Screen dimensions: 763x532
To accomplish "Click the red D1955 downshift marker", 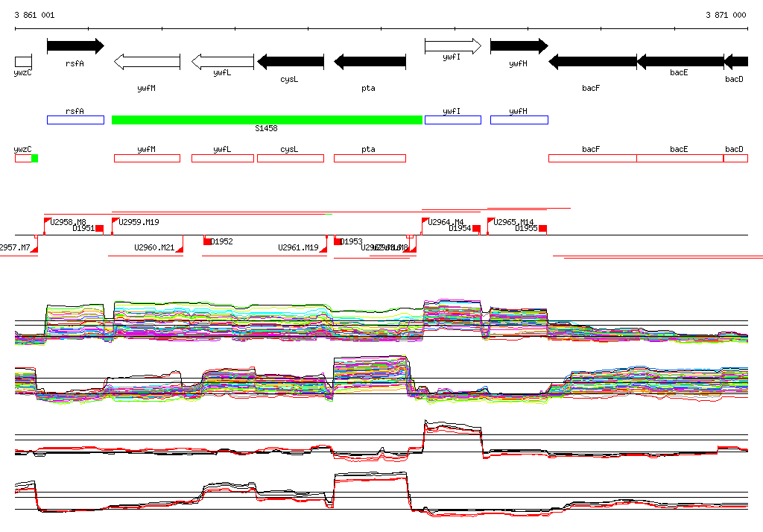I will (543, 228).
